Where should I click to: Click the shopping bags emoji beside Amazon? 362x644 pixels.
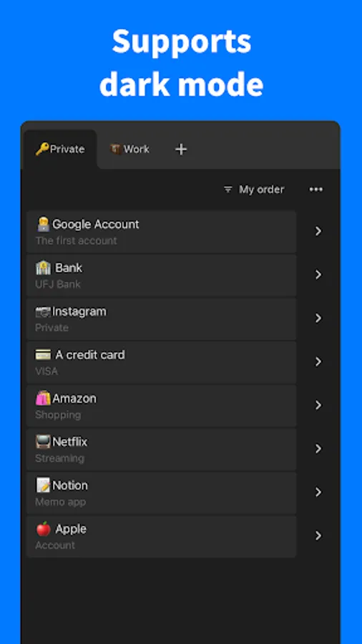pos(43,399)
